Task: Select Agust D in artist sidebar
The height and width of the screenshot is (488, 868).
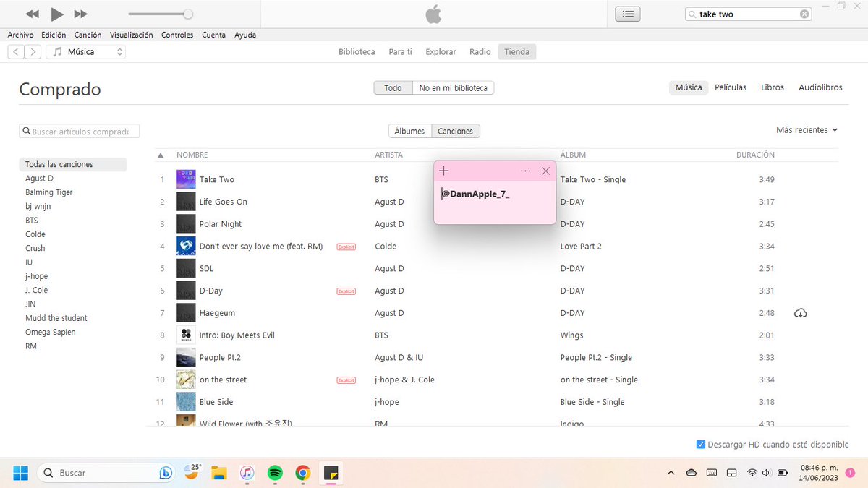Action: (40, 179)
